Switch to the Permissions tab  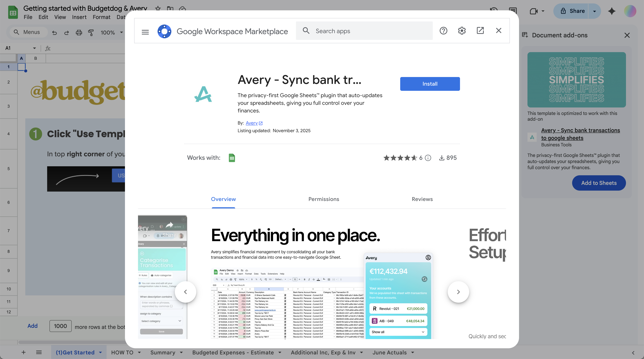[324, 199]
